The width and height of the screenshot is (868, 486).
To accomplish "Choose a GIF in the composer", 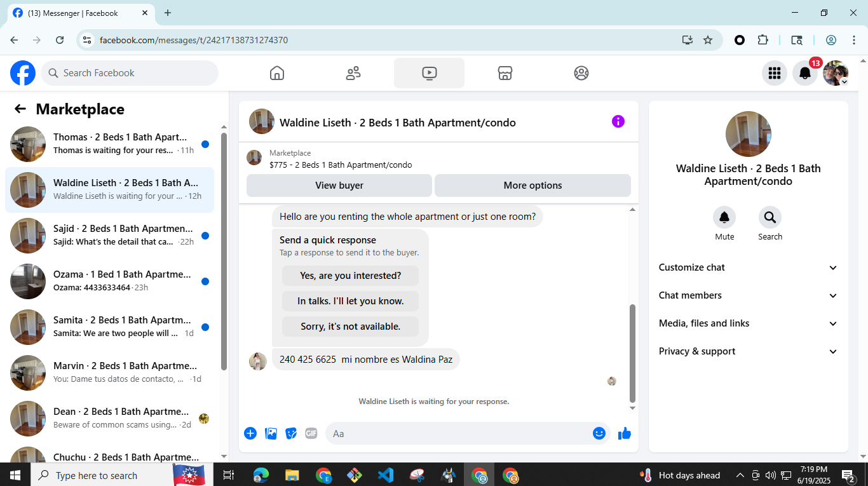I will [x=311, y=433].
